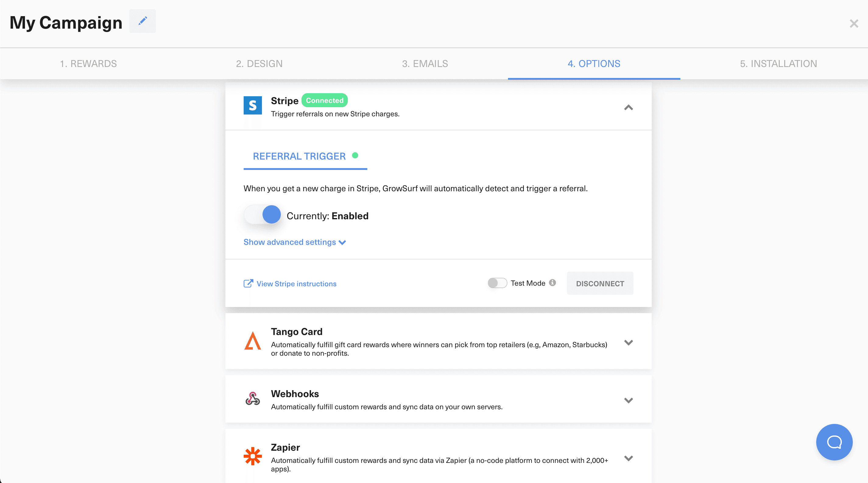Click the Stripe logo icon

tap(252, 105)
